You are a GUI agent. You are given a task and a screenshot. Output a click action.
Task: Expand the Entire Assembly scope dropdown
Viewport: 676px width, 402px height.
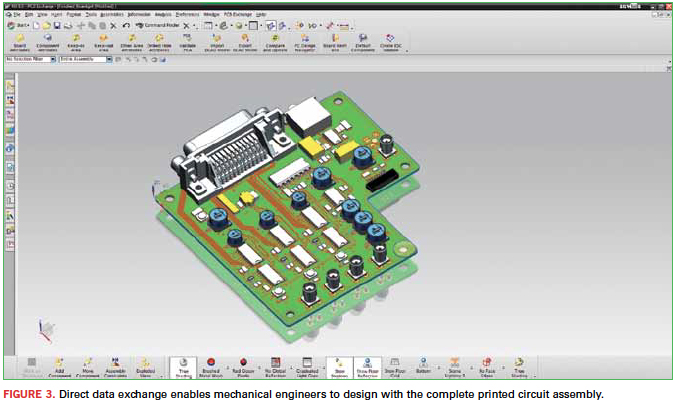83,60
